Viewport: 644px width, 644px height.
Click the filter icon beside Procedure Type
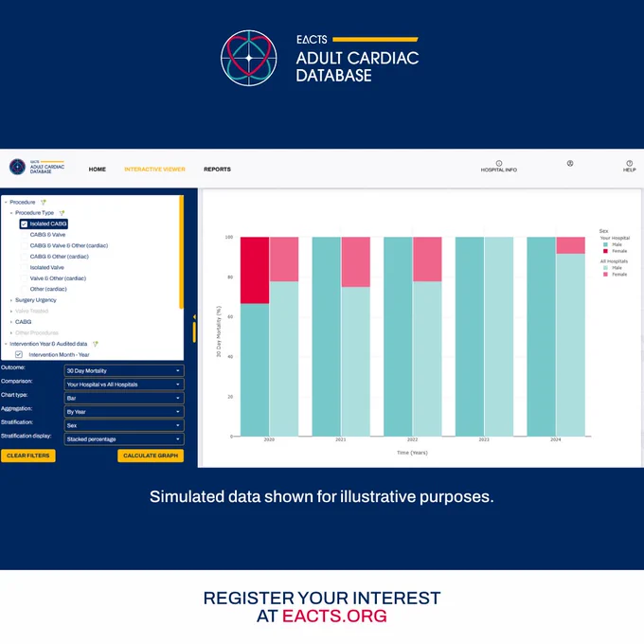click(62, 213)
